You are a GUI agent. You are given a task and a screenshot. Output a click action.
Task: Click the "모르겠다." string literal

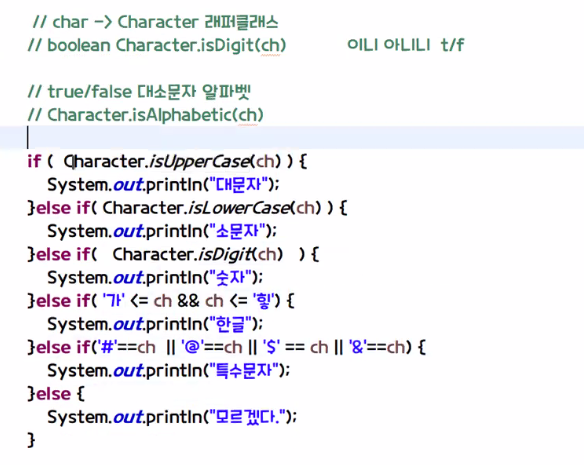tap(248, 417)
